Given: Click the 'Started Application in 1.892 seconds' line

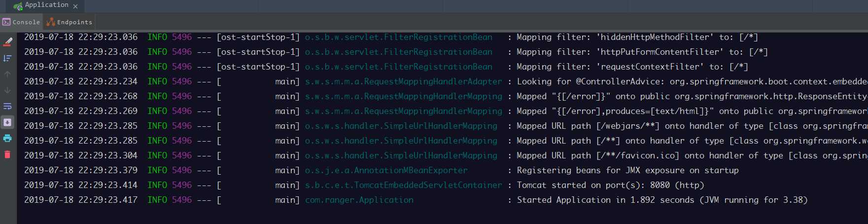Looking at the screenshot, I should (662, 200).
